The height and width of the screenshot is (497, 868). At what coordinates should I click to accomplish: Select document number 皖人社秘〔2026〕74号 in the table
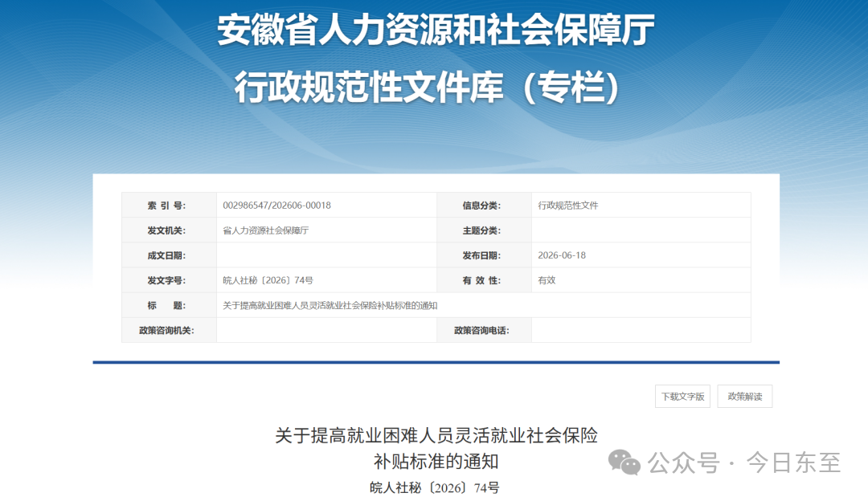268,280
